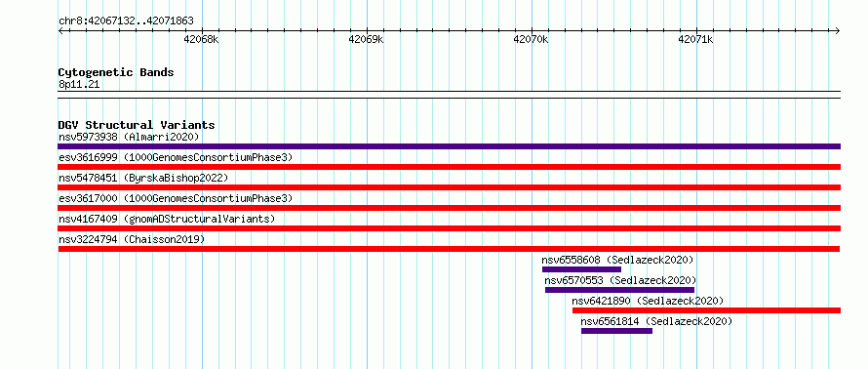
Task: Open the esv3617000 (1000GenomesConsortiumPhase3) label
Action: click(176, 198)
